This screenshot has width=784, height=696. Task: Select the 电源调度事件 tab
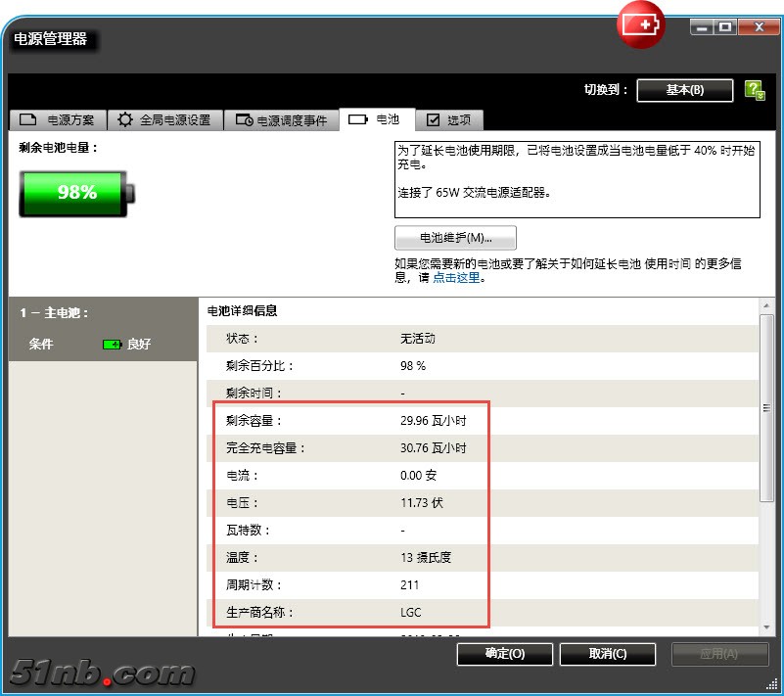tap(282, 120)
